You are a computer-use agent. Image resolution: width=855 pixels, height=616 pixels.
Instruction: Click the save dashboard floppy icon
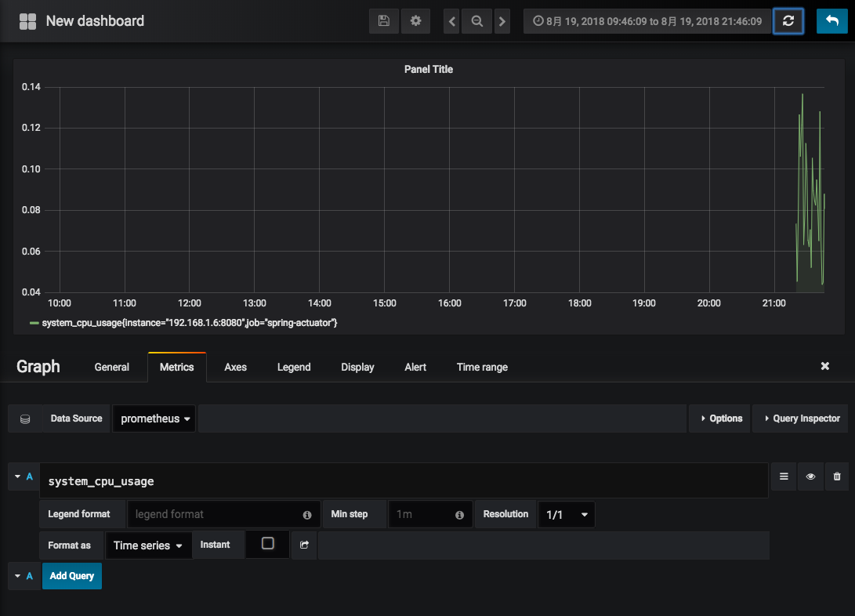tap(383, 21)
